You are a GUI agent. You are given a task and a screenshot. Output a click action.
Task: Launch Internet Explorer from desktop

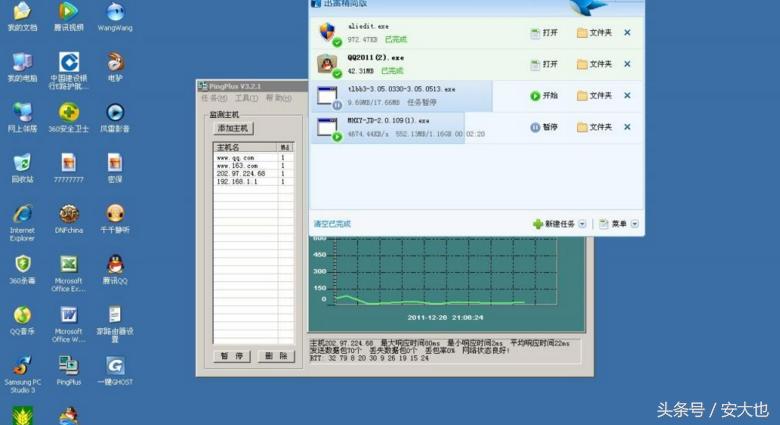(x=22, y=222)
